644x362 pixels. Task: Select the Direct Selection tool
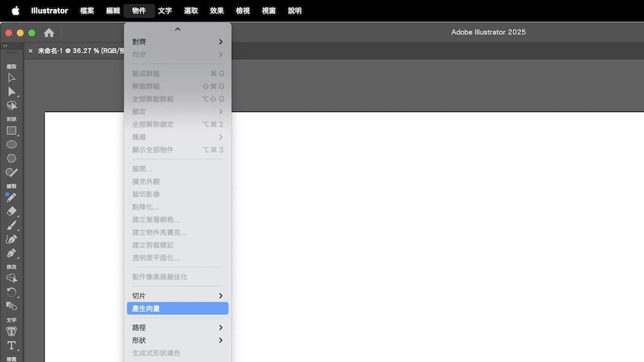12,91
